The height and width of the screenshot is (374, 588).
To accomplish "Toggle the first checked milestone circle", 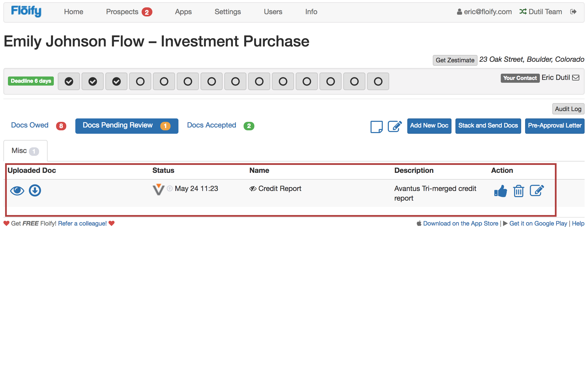I will click(69, 82).
